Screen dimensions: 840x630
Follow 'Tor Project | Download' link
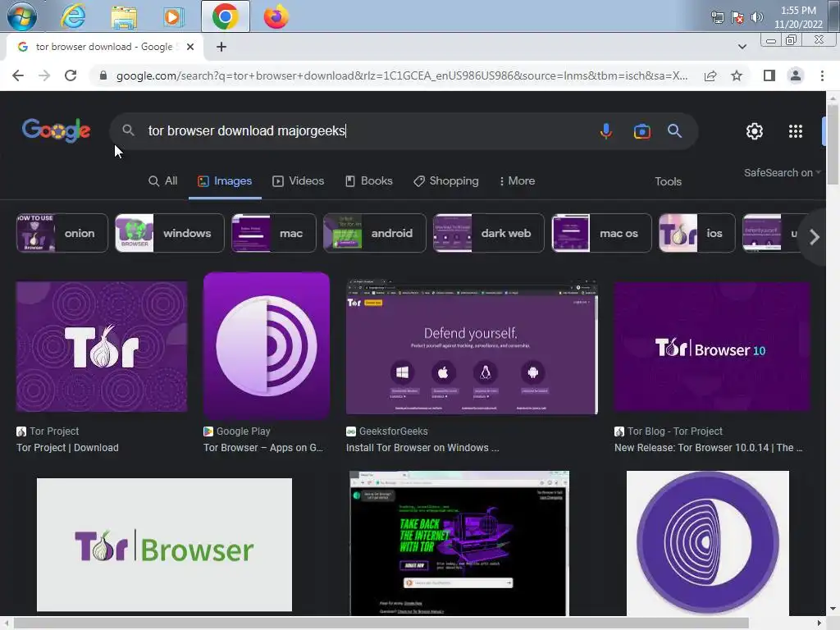tap(67, 448)
